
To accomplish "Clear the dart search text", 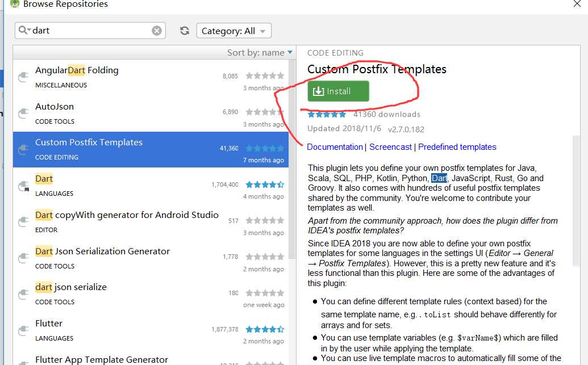I will 157,31.
